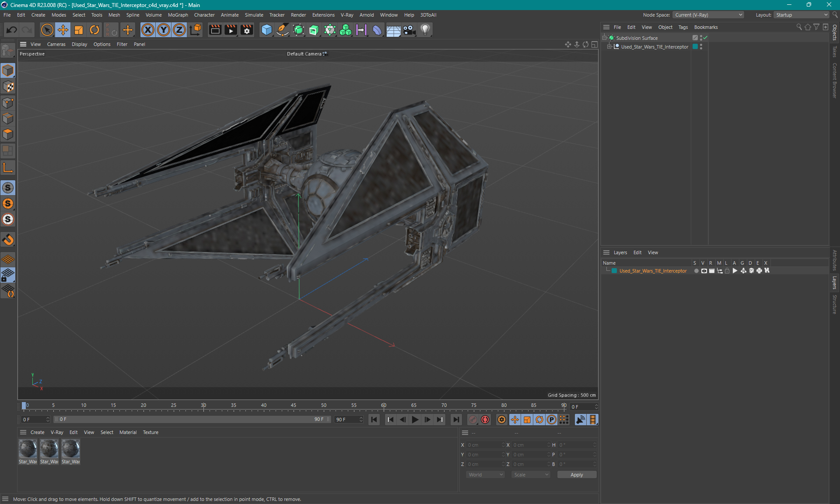This screenshot has width=840, height=504.
Task: Open viewport Cameras menu
Action: tap(56, 44)
